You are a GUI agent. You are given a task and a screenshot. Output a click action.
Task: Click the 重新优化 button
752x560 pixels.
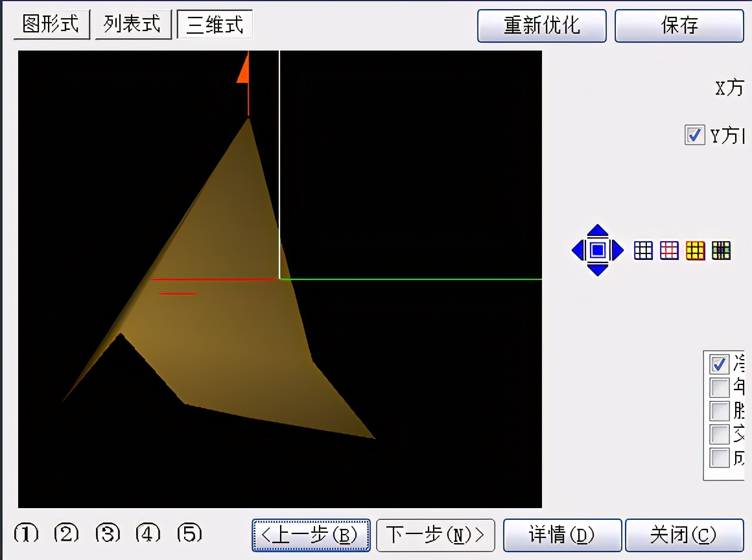pos(541,26)
